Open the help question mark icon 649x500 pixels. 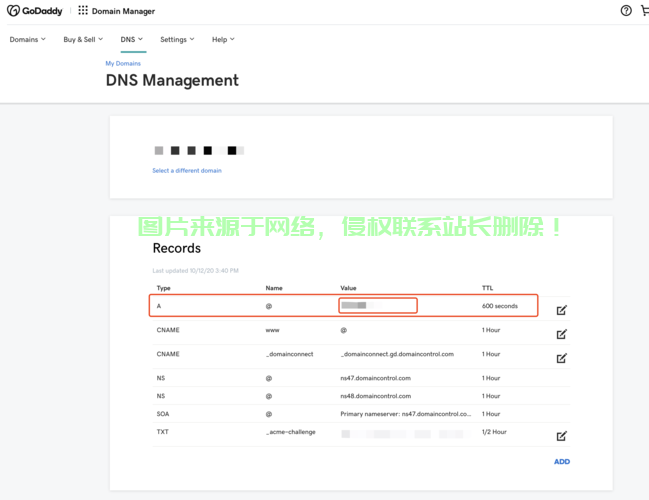[626, 11]
